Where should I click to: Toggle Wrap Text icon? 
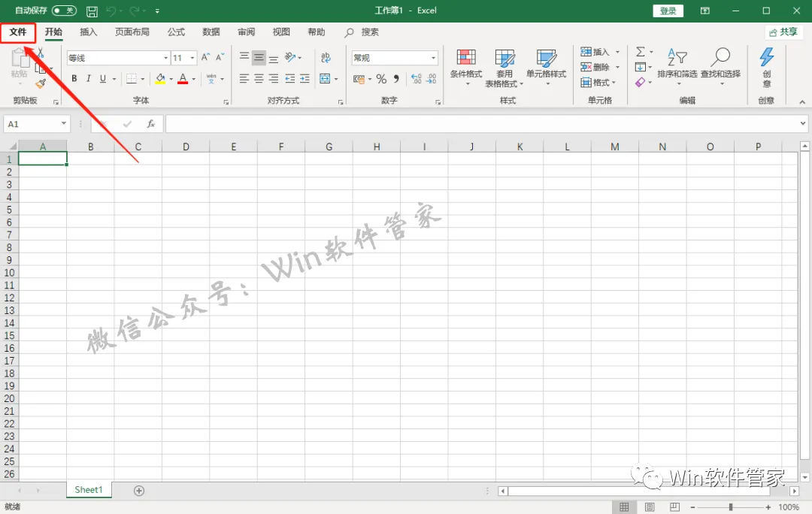tap(326, 57)
